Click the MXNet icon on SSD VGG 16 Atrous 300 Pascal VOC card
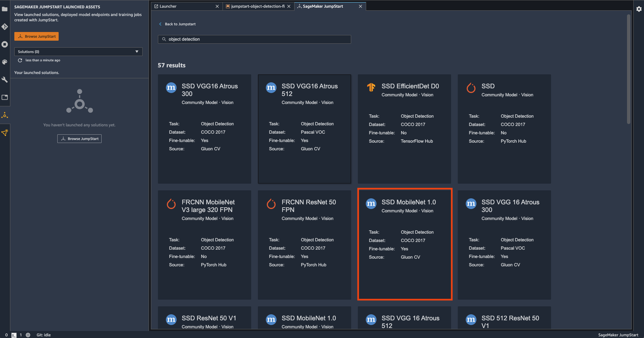This screenshot has height=338, width=644. [x=471, y=204]
